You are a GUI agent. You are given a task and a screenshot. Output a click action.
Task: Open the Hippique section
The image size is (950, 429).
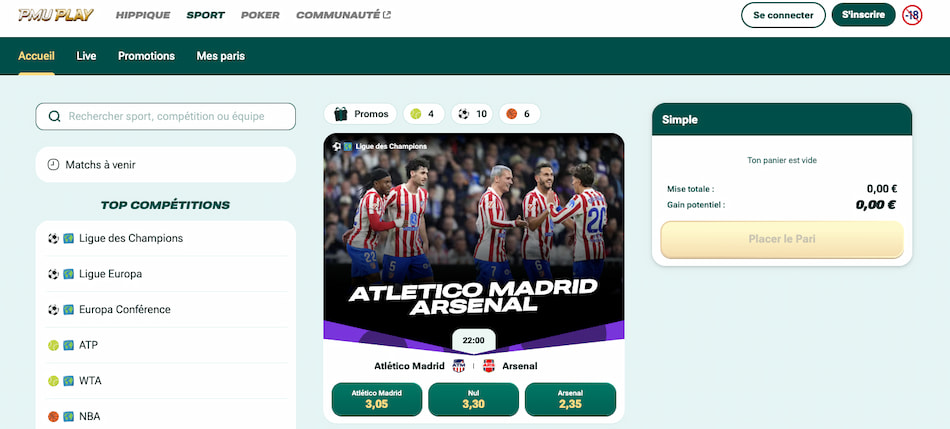[143, 15]
